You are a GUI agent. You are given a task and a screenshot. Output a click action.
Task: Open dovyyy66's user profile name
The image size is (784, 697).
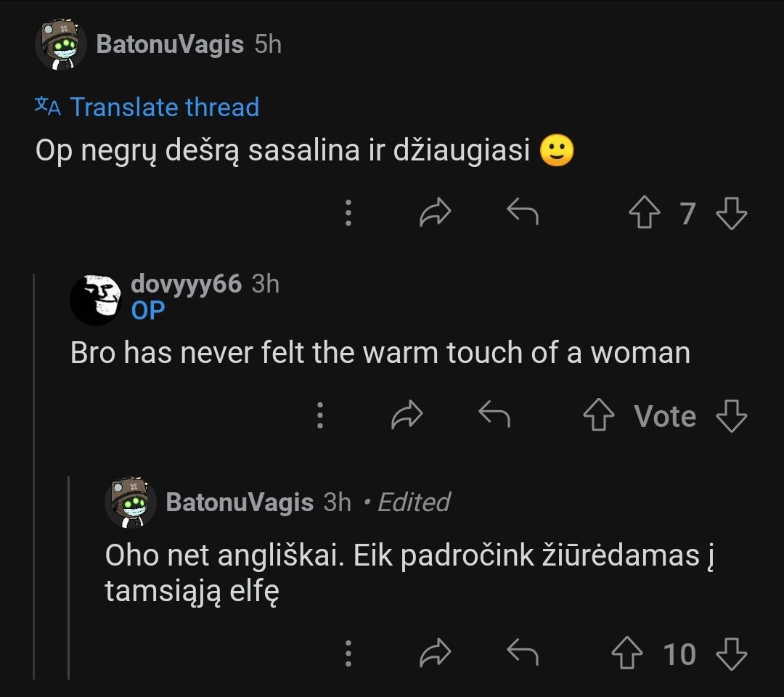[186, 284]
